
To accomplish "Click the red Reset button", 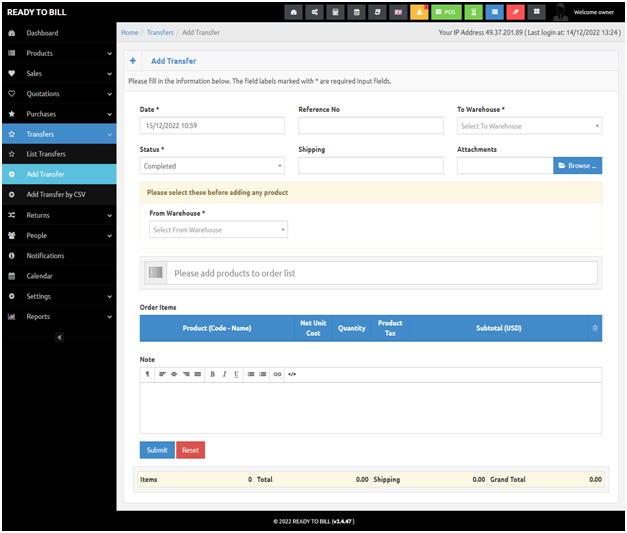I will tap(190, 450).
